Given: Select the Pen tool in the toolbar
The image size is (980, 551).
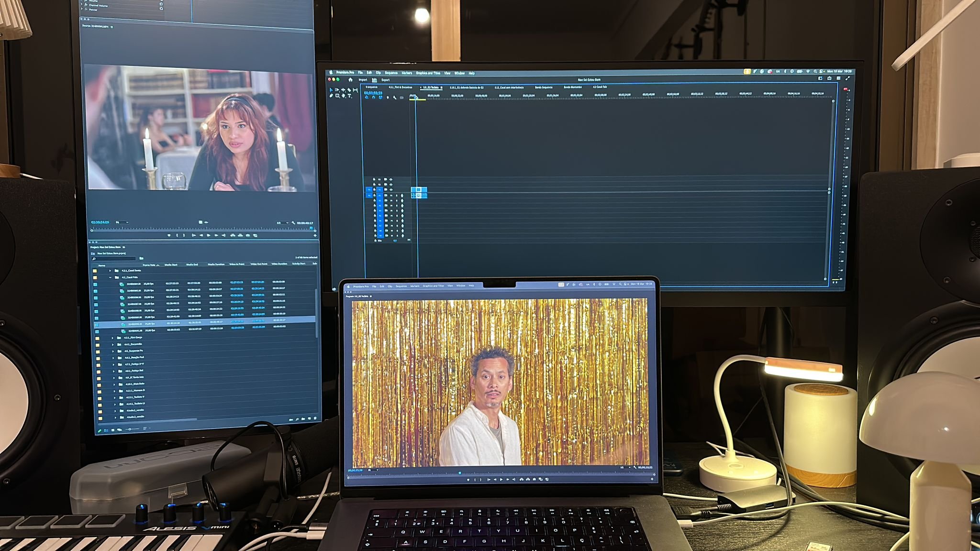Looking at the screenshot, I should pos(331,96).
